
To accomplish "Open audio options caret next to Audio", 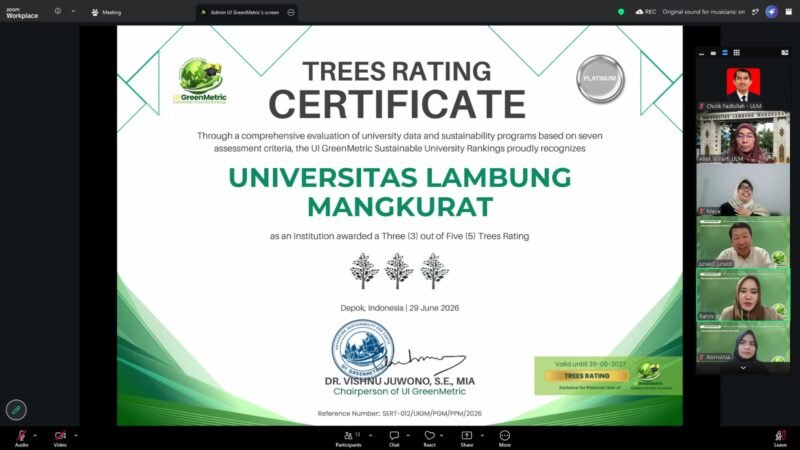I will [35, 436].
